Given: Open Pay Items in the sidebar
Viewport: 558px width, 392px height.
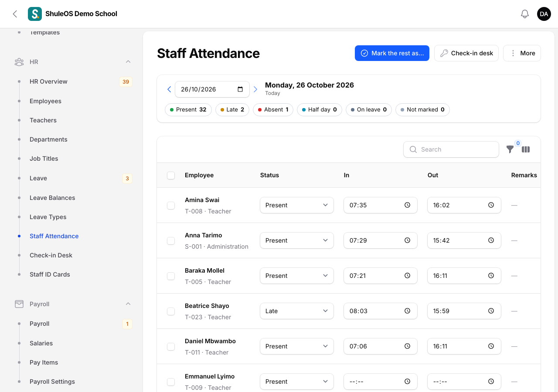Looking at the screenshot, I should coord(44,362).
